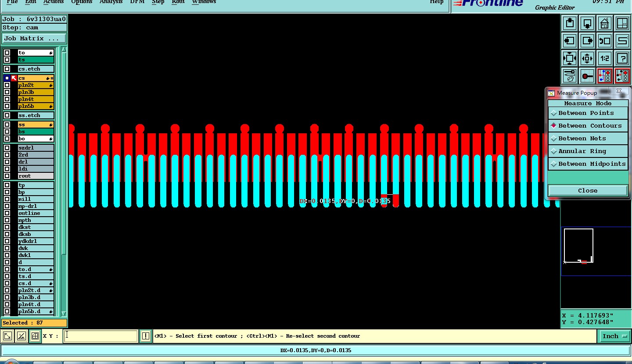Open the DFM menu
632x364 pixels.
tap(137, 2)
